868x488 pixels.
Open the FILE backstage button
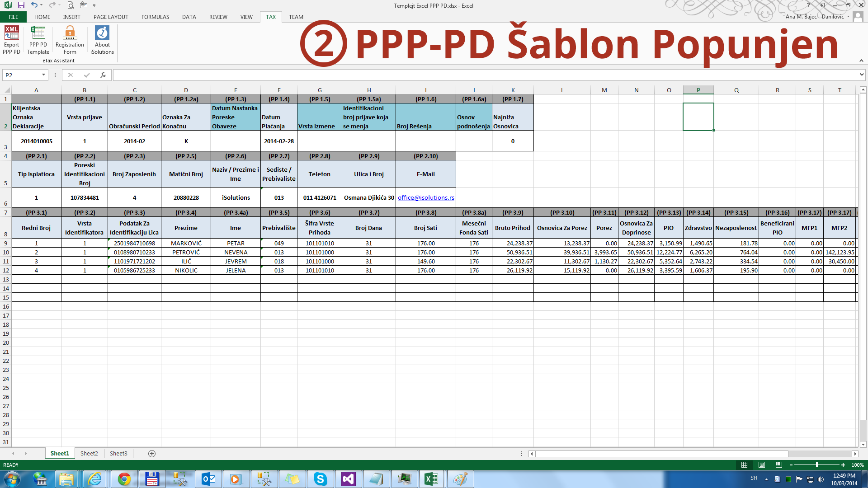click(14, 17)
